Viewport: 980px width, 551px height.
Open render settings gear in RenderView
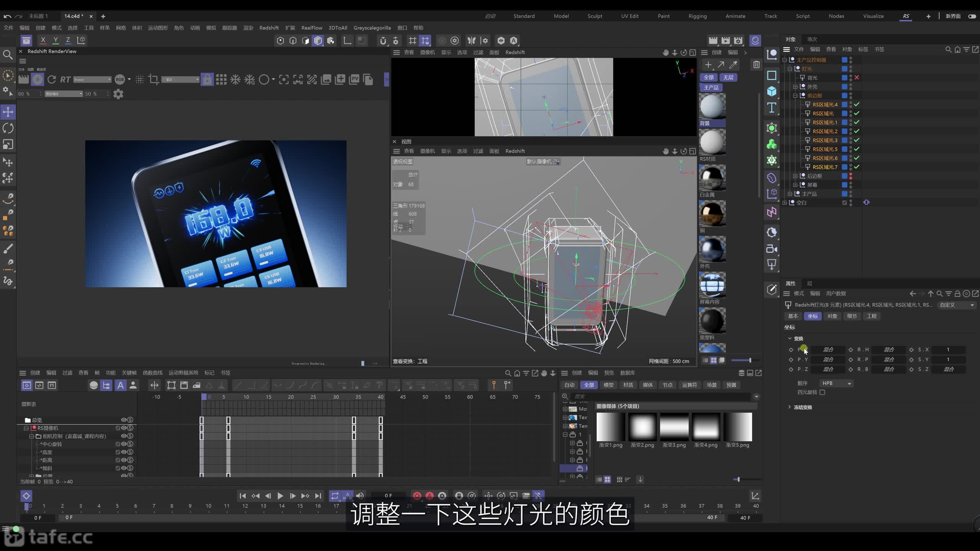[x=118, y=94]
